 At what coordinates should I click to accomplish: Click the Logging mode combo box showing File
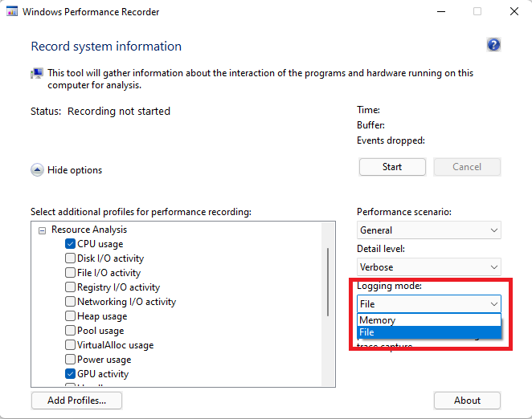429,303
